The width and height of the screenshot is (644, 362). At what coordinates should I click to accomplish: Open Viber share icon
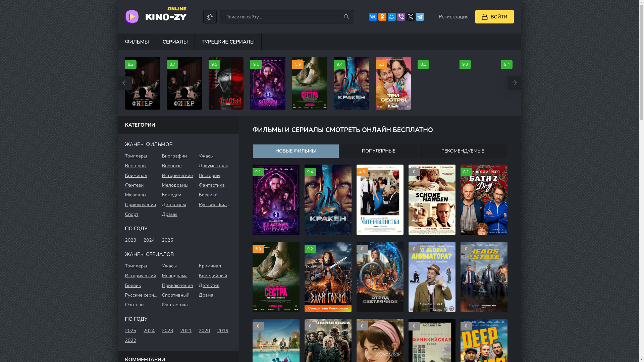pyautogui.click(x=401, y=17)
